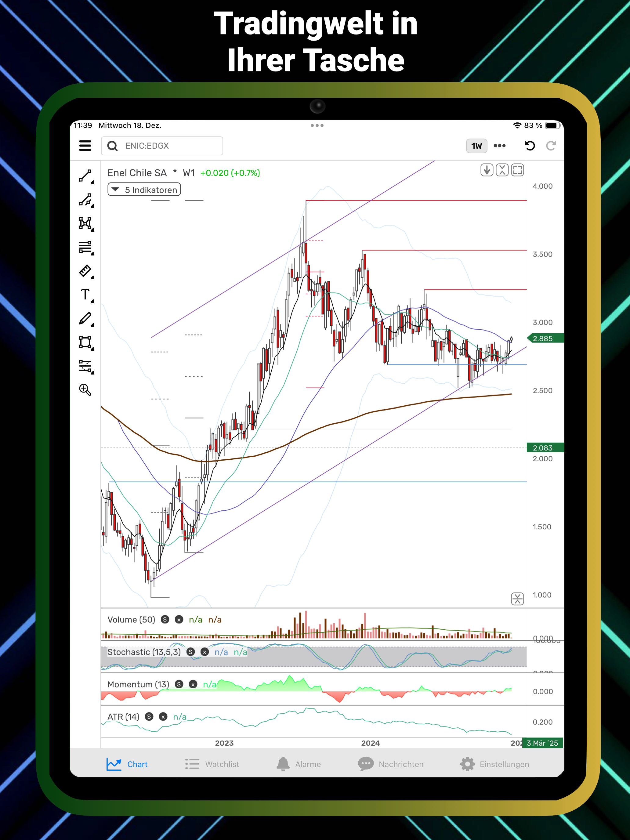Remove the Volume (50) indicator
The image size is (630, 840).
tap(179, 619)
